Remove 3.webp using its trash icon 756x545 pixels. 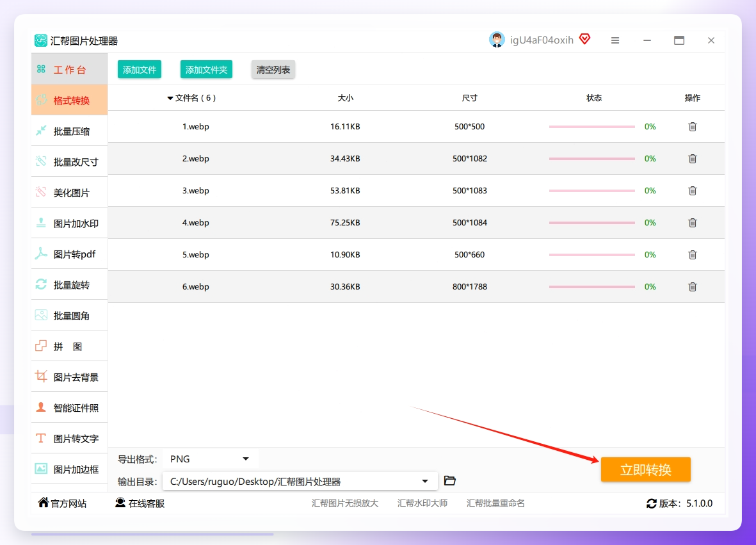pyautogui.click(x=693, y=190)
